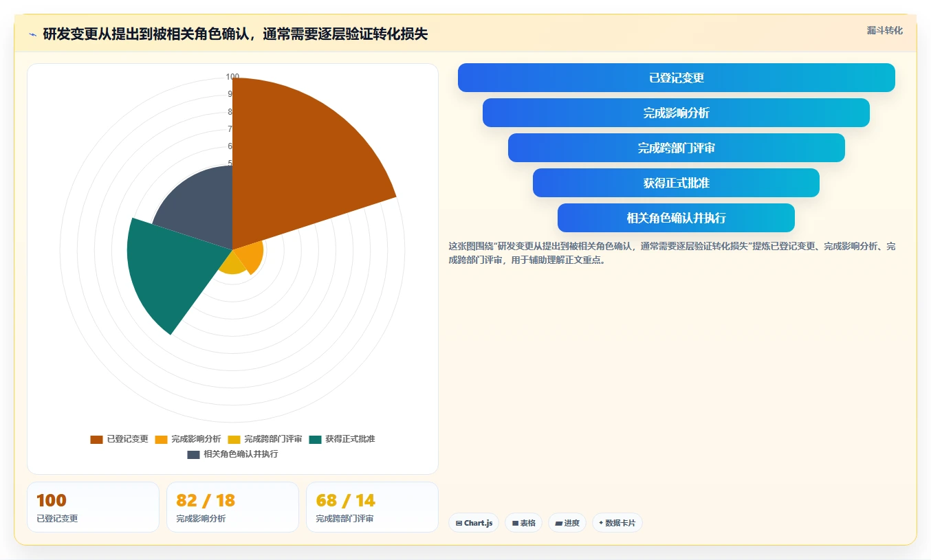The height and width of the screenshot is (560, 931).
Task: Click the slate 相关角色确认并执行 chart segment
Action: 203,210
